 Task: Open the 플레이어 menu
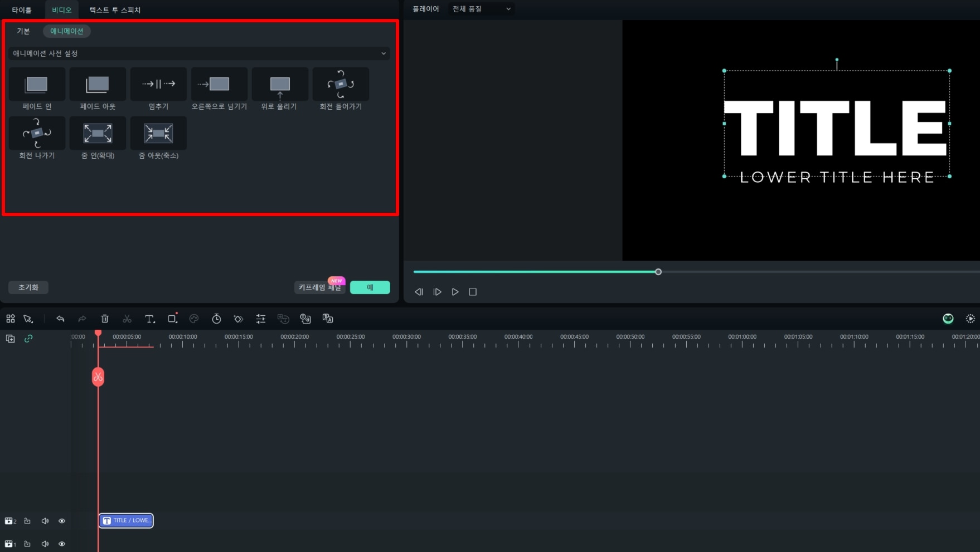pyautogui.click(x=426, y=9)
